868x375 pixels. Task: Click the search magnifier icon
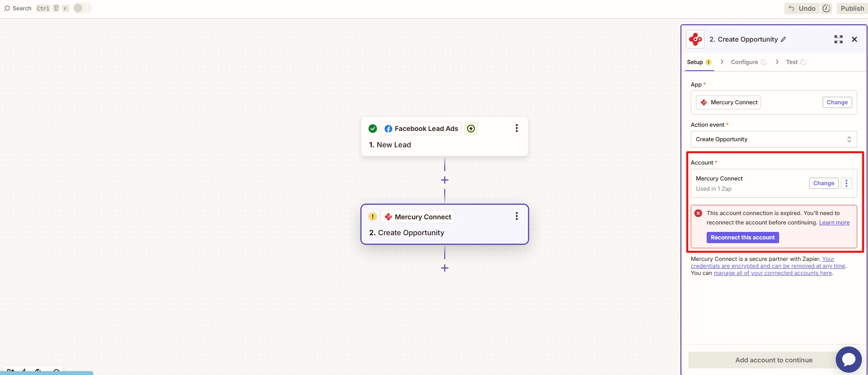tap(7, 8)
